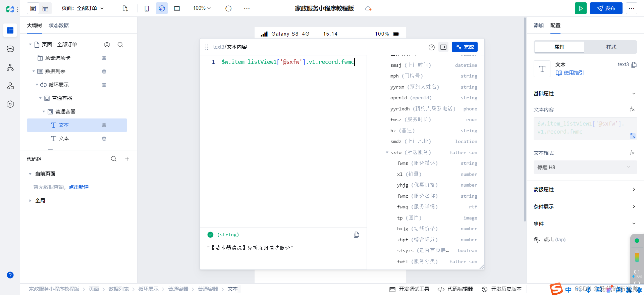Select the 样式 tab
Image resolution: width=644 pixels, height=295 pixels.
[611, 47]
